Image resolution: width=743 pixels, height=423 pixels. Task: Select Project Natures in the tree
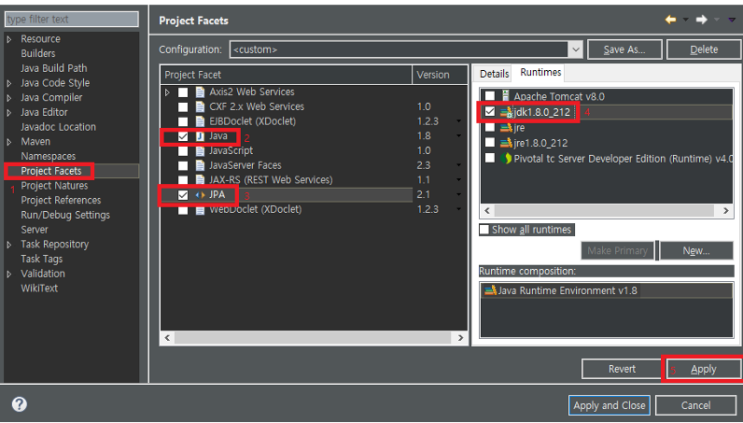coord(54,186)
